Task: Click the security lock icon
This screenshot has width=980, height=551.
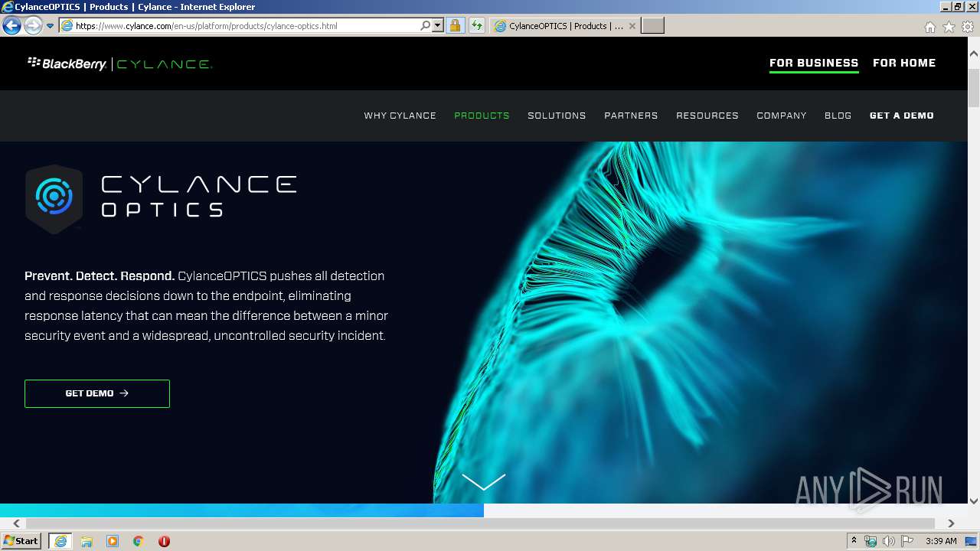Action: (455, 25)
